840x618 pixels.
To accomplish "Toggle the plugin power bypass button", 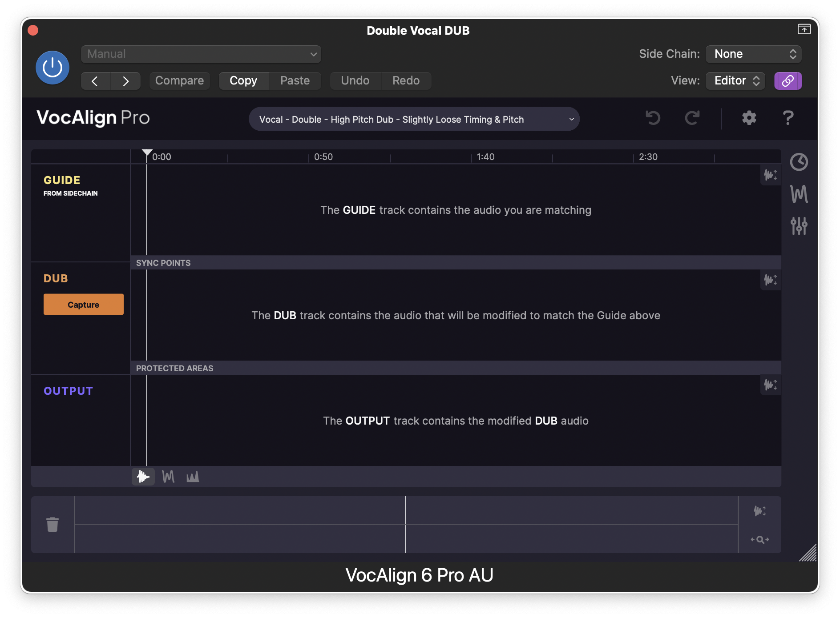I will 52,68.
